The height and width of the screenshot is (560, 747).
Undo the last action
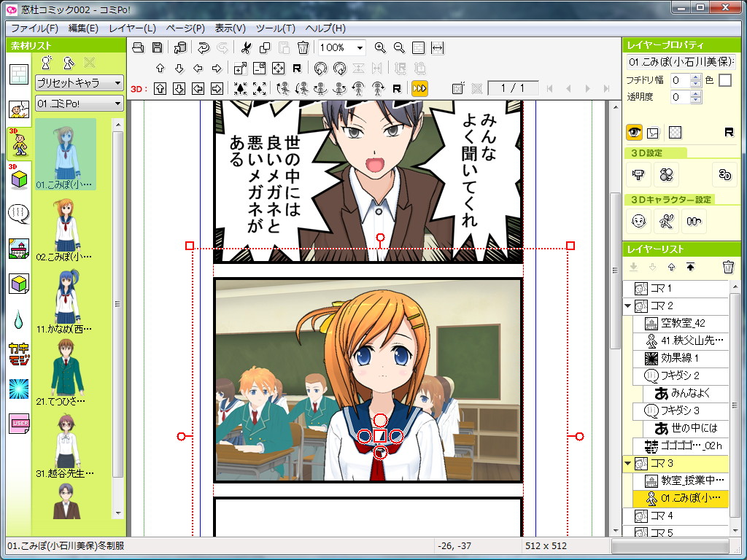(x=204, y=47)
